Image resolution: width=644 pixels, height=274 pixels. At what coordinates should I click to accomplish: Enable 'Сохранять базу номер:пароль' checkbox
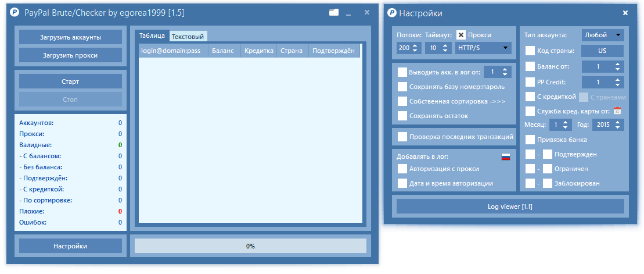click(402, 87)
